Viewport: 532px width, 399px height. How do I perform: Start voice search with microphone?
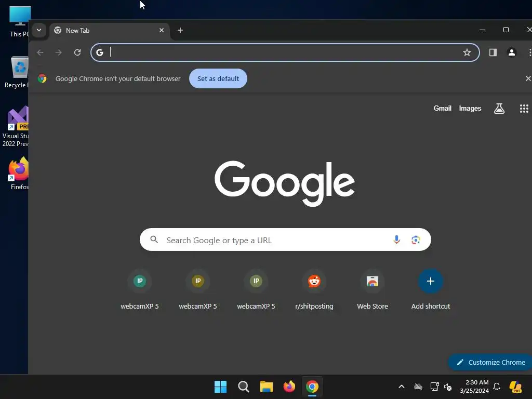point(396,240)
